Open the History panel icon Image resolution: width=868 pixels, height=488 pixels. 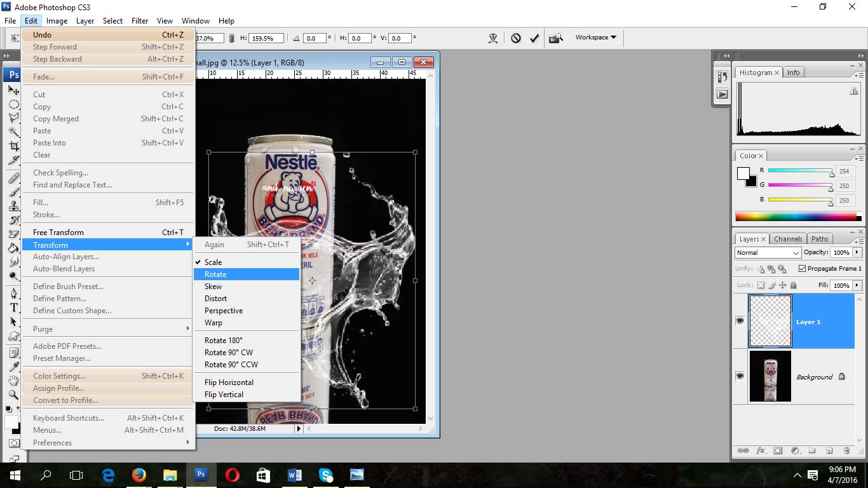[722, 78]
